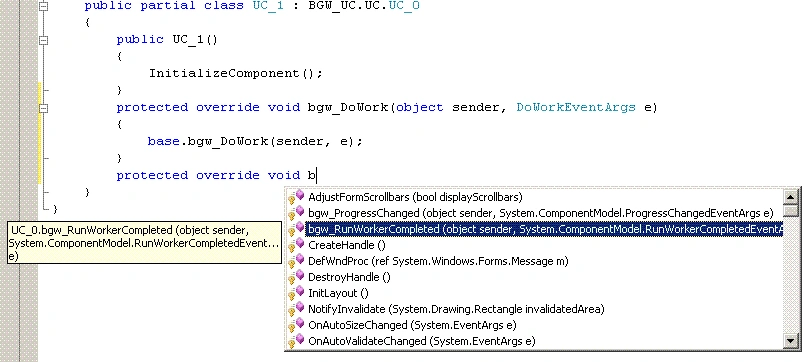
Task: Click base.bgw_DoWork(sender, e); statement
Action: 255,142
